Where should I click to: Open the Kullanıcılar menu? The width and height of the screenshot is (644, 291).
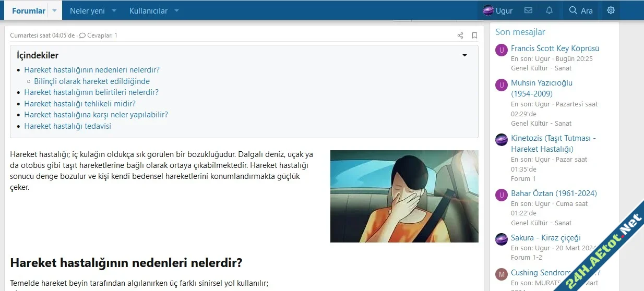pos(149,10)
